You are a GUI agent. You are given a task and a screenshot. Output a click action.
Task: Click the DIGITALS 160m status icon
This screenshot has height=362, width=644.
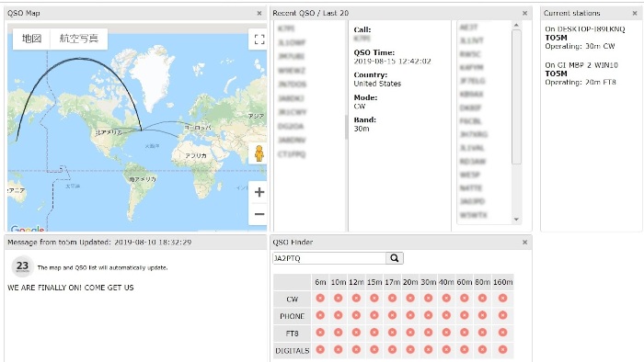pos(502,350)
